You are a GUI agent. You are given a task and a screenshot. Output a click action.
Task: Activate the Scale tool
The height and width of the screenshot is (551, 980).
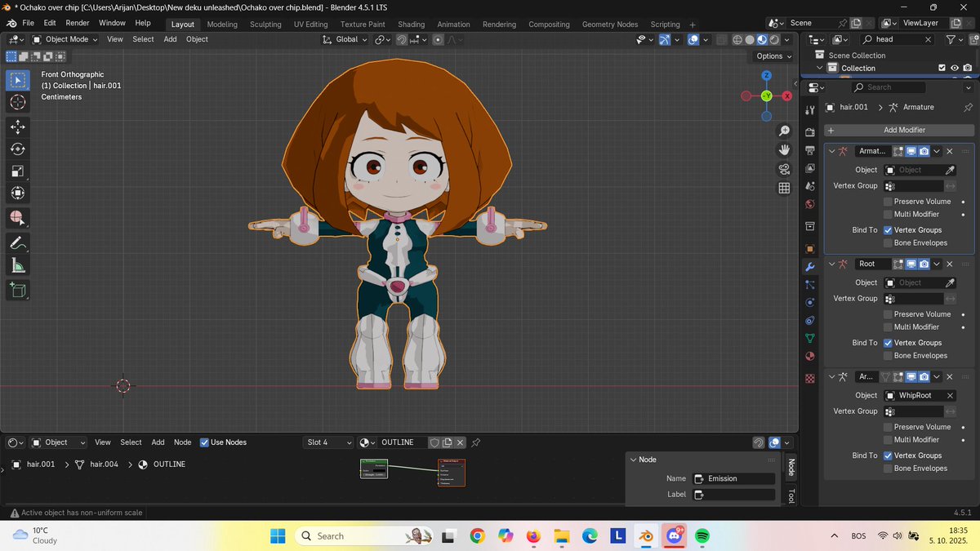pos(17,171)
